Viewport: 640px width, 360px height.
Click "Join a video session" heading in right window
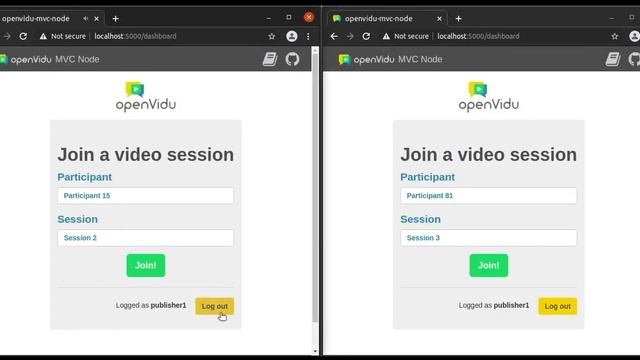pyautogui.click(x=489, y=155)
